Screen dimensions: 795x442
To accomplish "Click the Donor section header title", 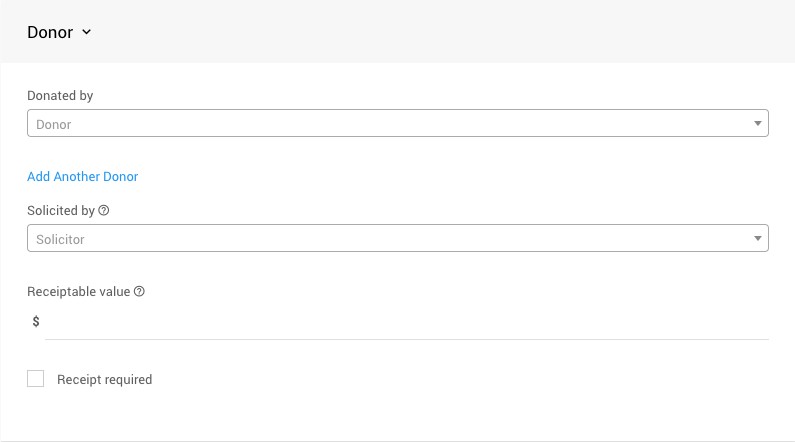I will pos(50,32).
